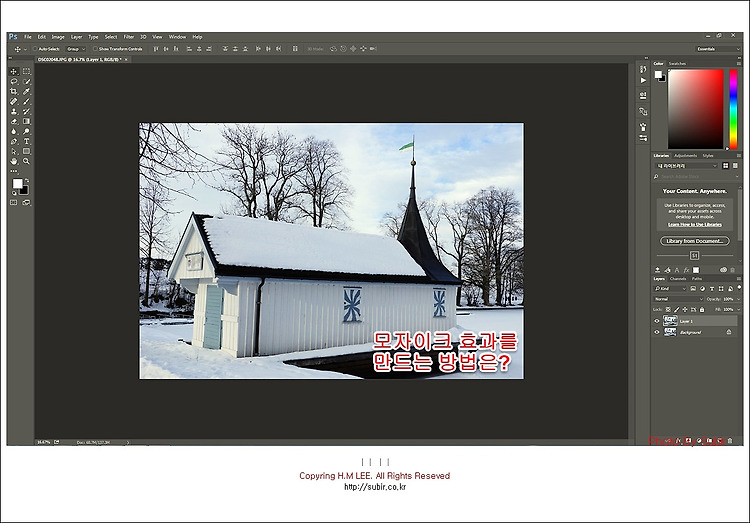750x523 pixels.
Task: Select the Crop tool
Action: 14,91
